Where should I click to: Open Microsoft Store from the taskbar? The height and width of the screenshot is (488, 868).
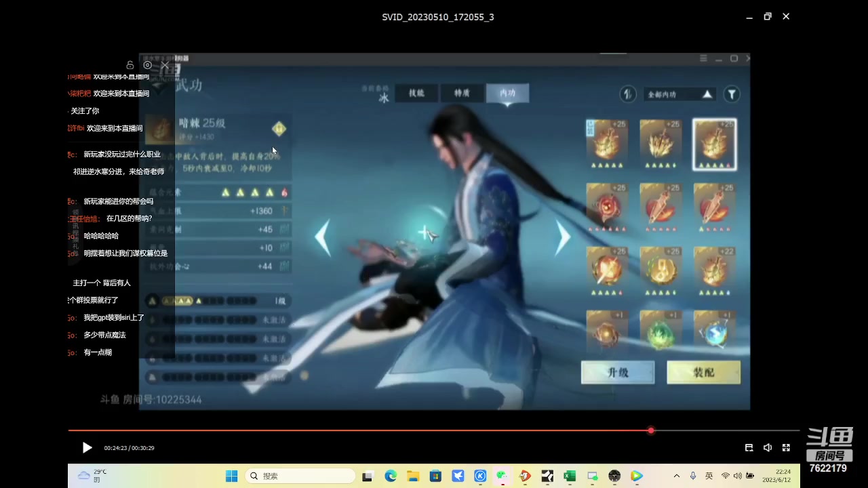[435, 476]
